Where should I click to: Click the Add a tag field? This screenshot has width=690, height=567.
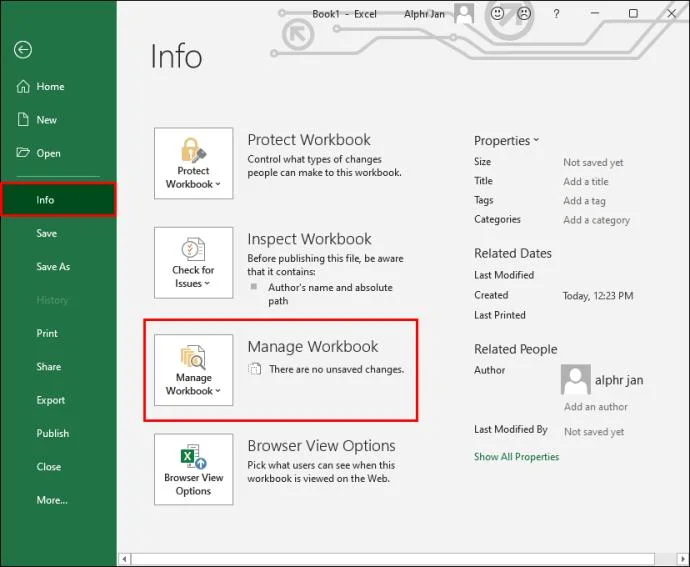point(584,201)
